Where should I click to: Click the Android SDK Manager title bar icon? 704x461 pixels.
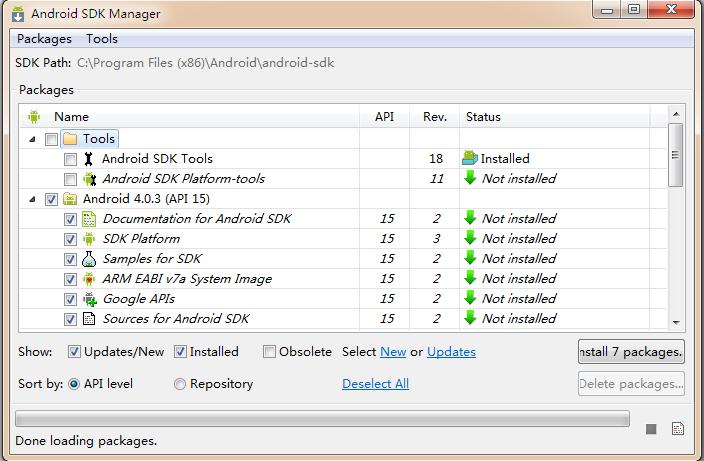click(x=18, y=14)
